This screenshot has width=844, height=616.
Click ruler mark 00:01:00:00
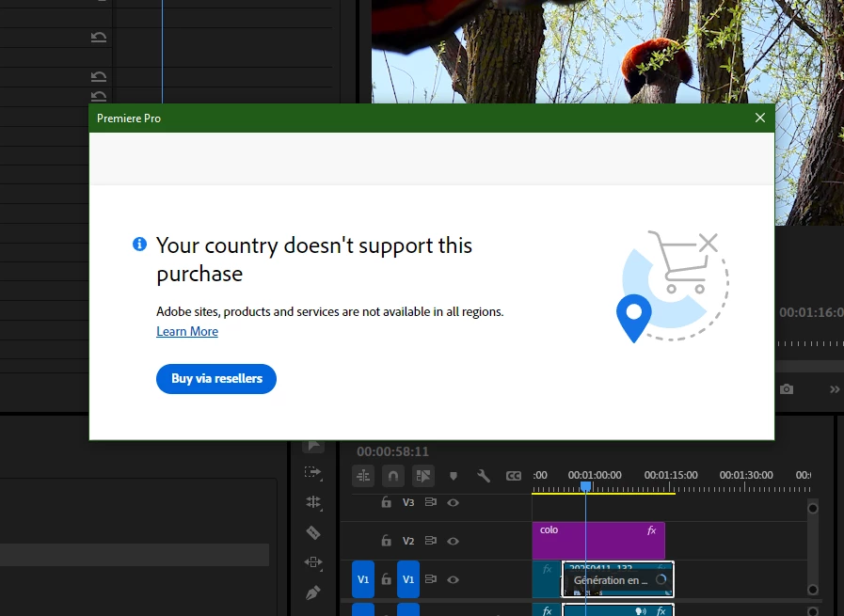point(595,475)
